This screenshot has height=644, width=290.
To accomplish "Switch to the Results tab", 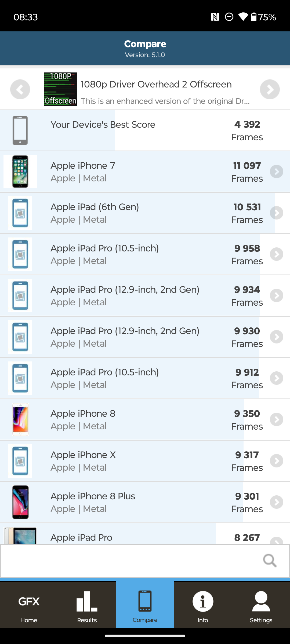I will [87, 605].
